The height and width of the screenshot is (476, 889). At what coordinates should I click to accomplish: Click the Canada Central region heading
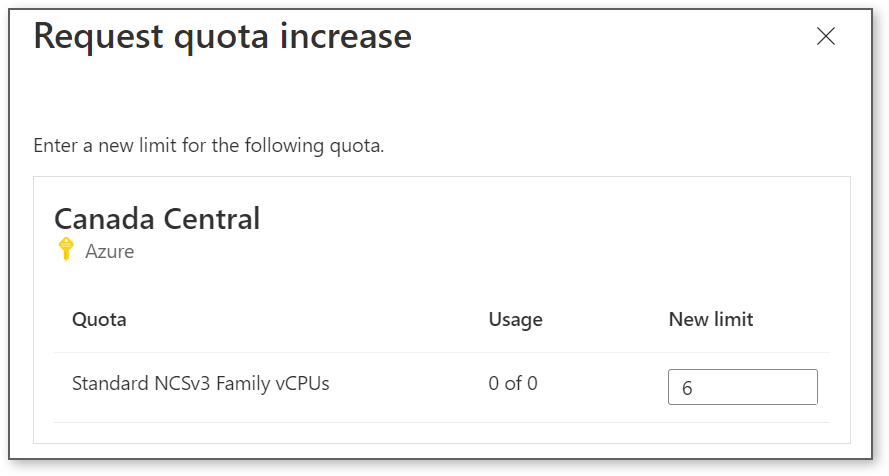(157, 219)
